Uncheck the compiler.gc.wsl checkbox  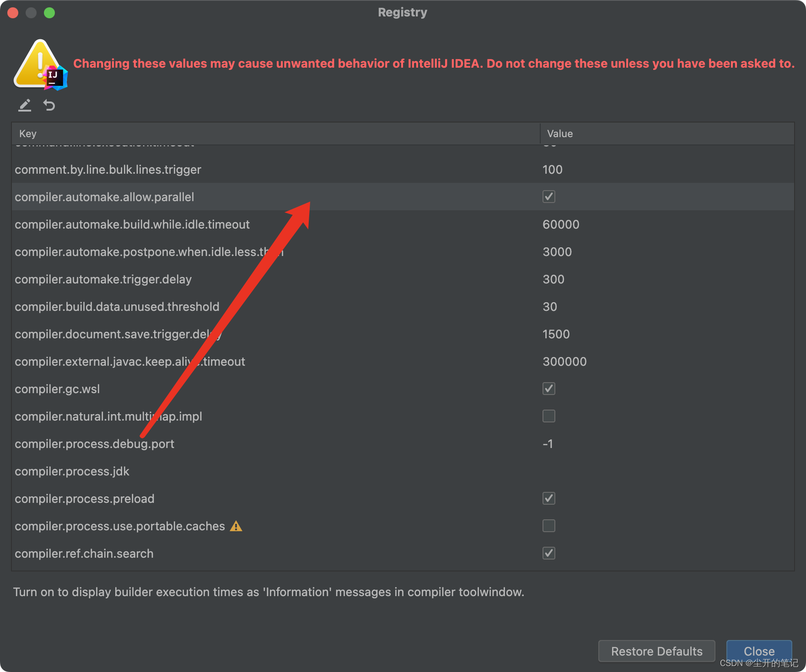(x=549, y=389)
